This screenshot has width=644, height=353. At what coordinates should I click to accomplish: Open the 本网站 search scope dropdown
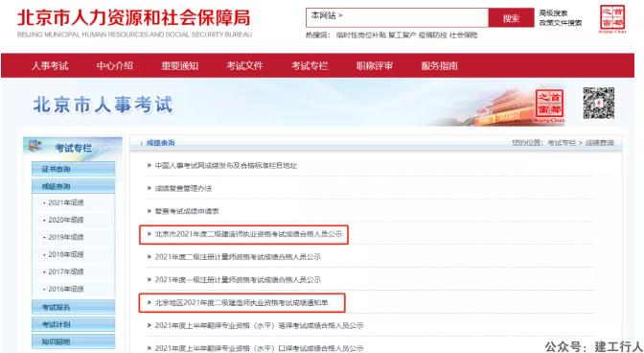pyautogui.click(x=327, y=15)
